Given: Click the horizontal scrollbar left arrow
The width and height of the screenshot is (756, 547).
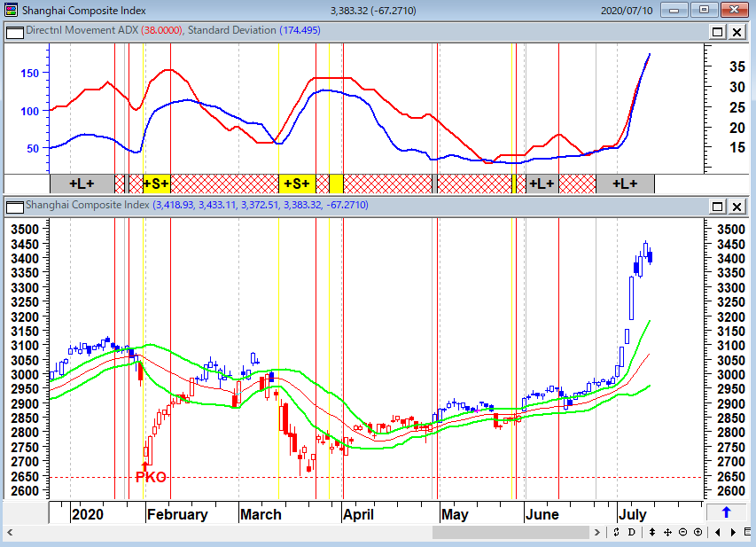Looking at the screenshot, I should (10, 532).
